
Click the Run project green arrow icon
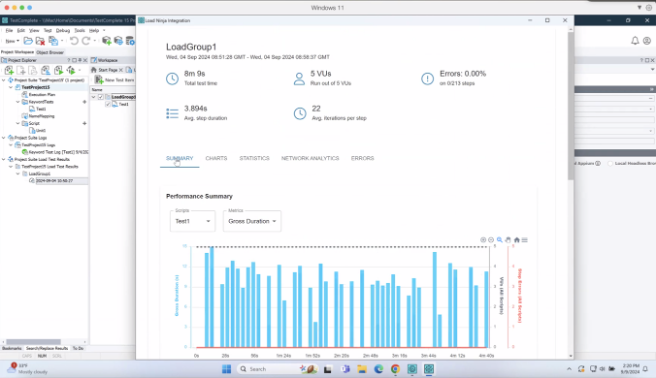[x=58, y=70]
